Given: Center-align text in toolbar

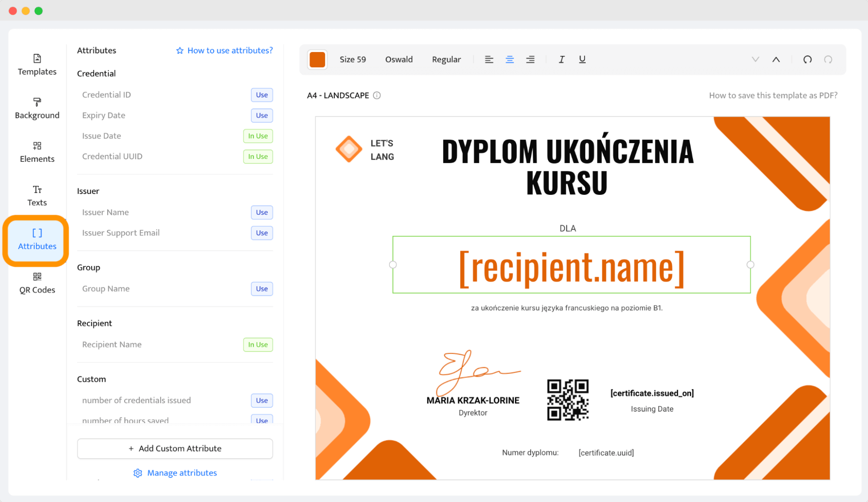Looking at the screenshot, I should click(x=510, y=59).
